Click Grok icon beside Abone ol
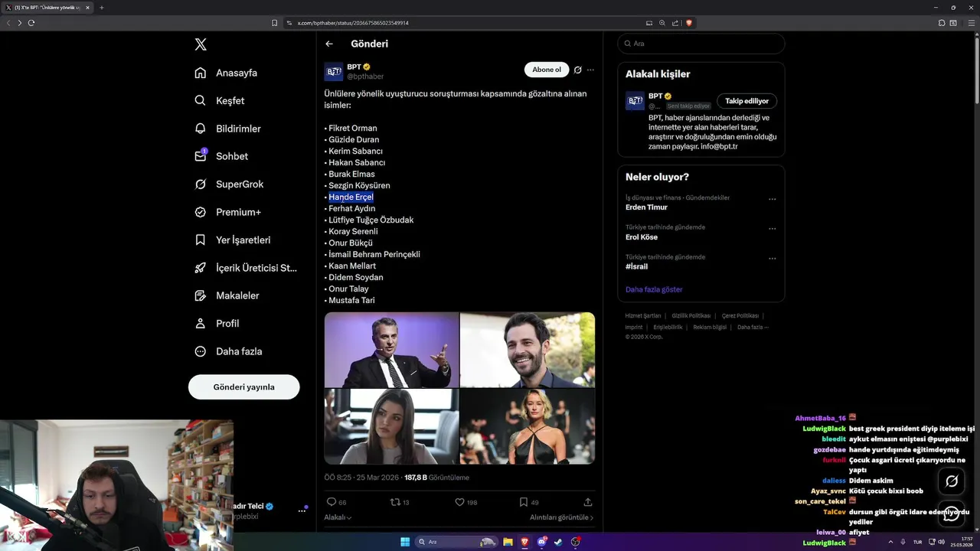The image size is (980, 551). (x=578, y=70)
